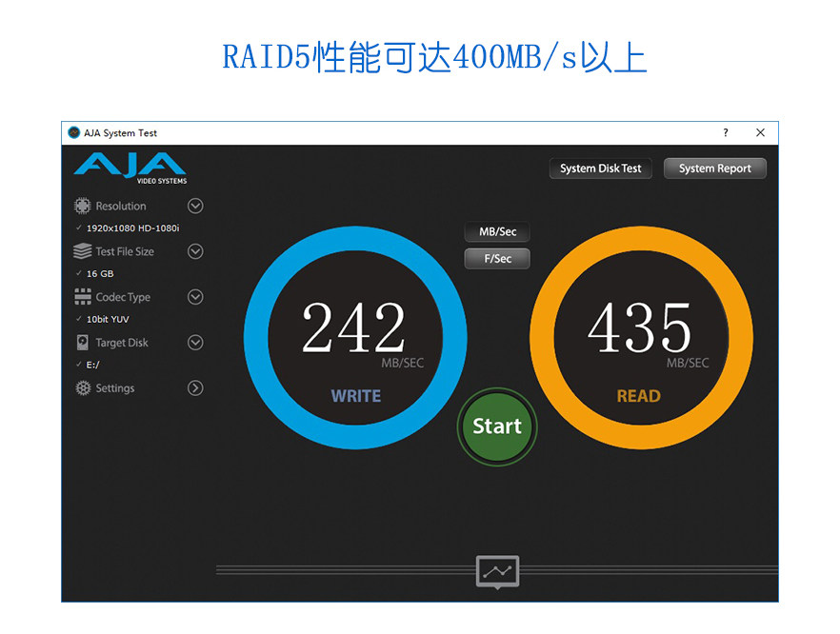Click the E:/ target disk value
840x634 pixels.
coord(92,365)
